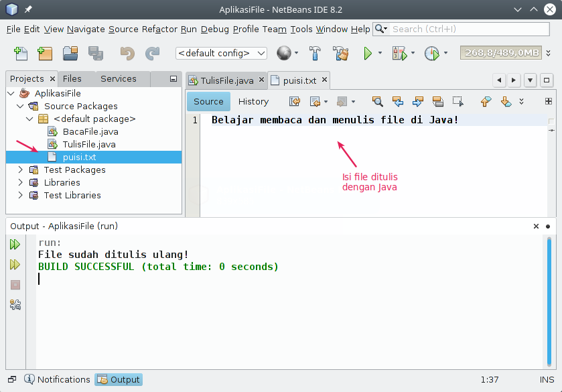Click the Re-run build icon in Output panel
Image resolution: width=562 pixels, height=392 pixels.
click(15, 245)
